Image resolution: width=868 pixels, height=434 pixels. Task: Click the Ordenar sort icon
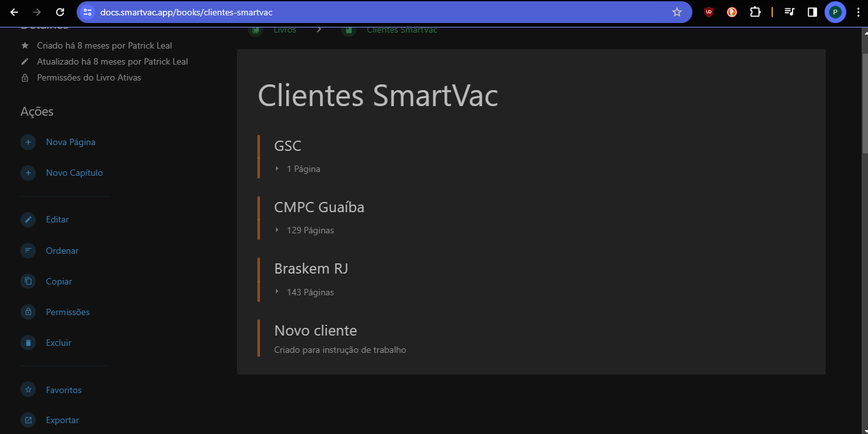[x=28, y=251]
